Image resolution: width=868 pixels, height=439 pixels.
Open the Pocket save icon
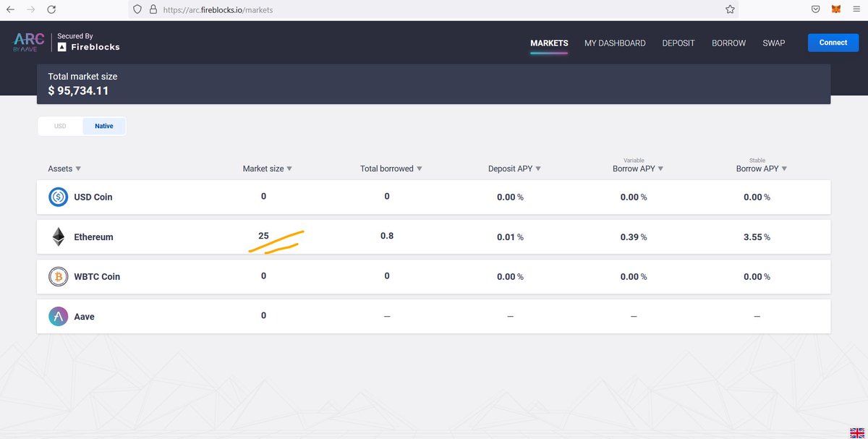click(815, 9)
